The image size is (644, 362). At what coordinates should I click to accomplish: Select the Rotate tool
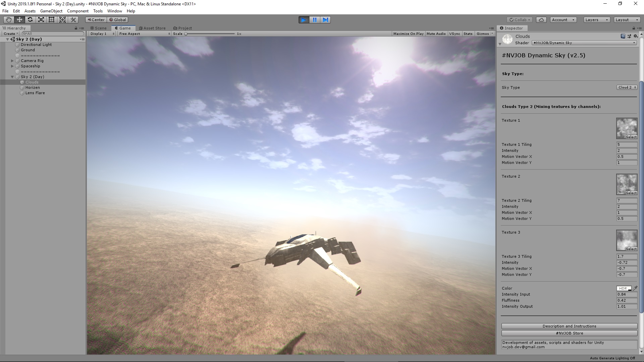(x=30, y=19)
